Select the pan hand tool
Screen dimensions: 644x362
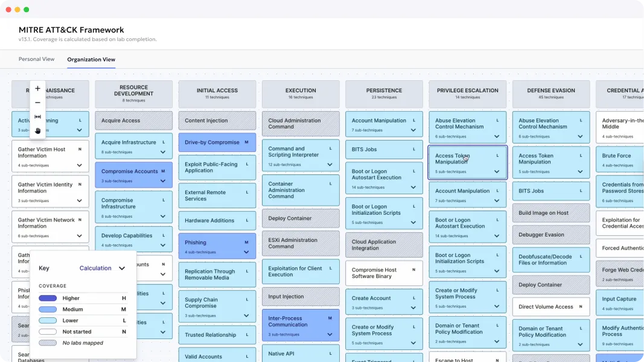coord(37,130)
